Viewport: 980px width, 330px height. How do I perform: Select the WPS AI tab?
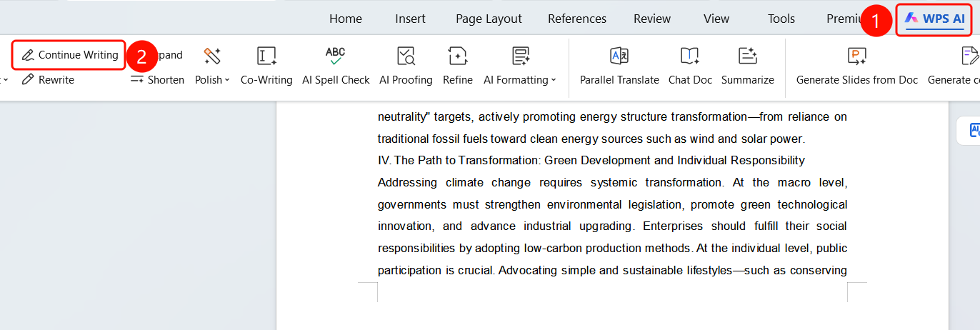pyautogui.click(x=934, y=19)
